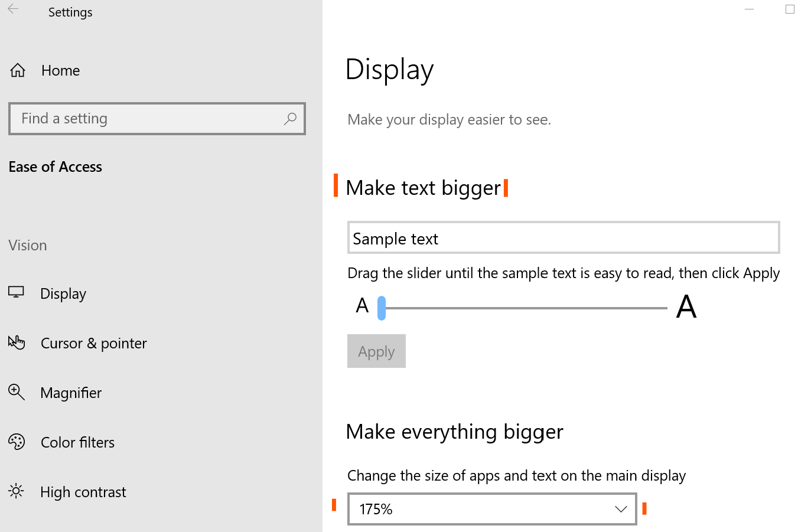Click the Home house icon
811x532 pixels.
tap(18, 69)
